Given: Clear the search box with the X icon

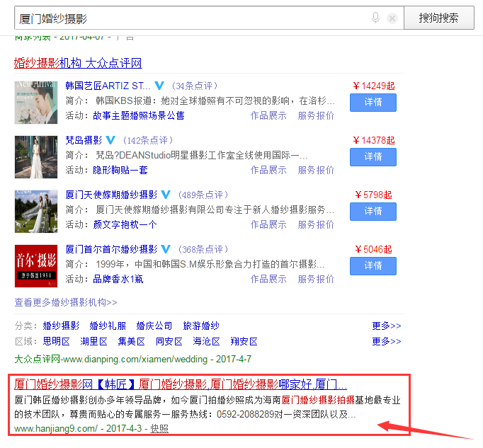Looking at the screenshot, I should 392,18.
